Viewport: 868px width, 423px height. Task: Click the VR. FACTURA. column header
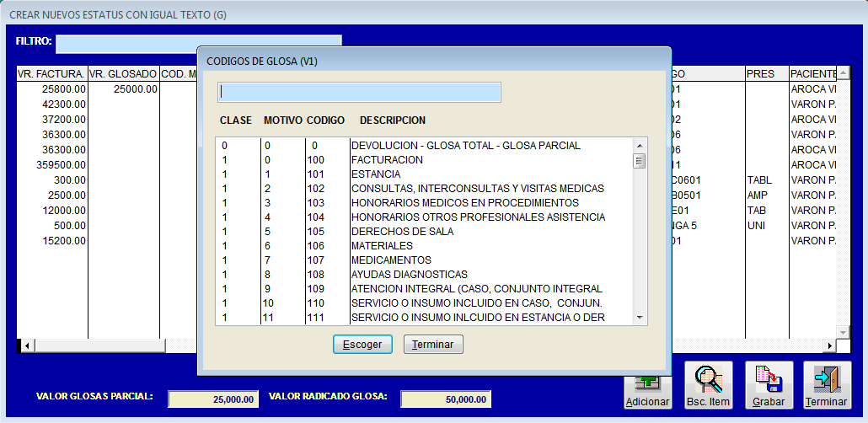(52, 73)
